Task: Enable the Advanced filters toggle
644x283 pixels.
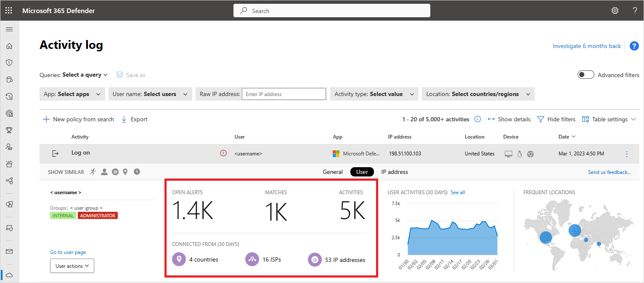Action: click(x=586, y=75)
